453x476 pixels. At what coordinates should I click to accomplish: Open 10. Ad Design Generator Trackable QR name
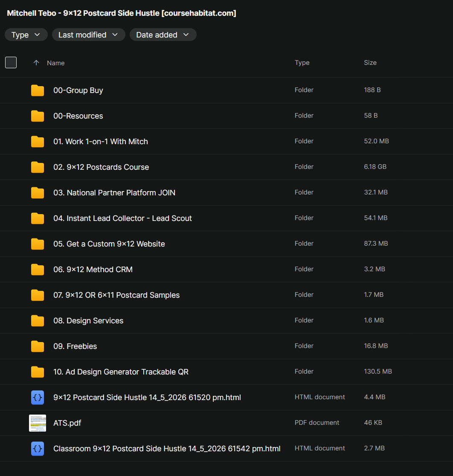pos(121,372)
